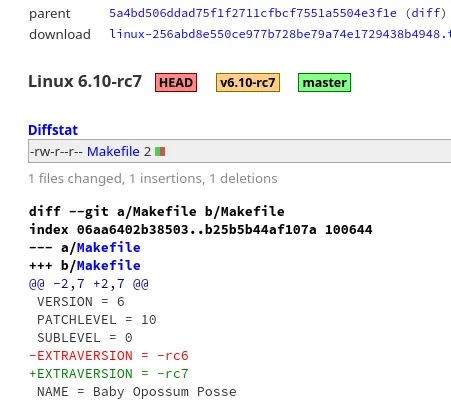Click the line NAME = Baby Opossum Posse
Viewport: 451px width, 415px height.
[137, 392]
